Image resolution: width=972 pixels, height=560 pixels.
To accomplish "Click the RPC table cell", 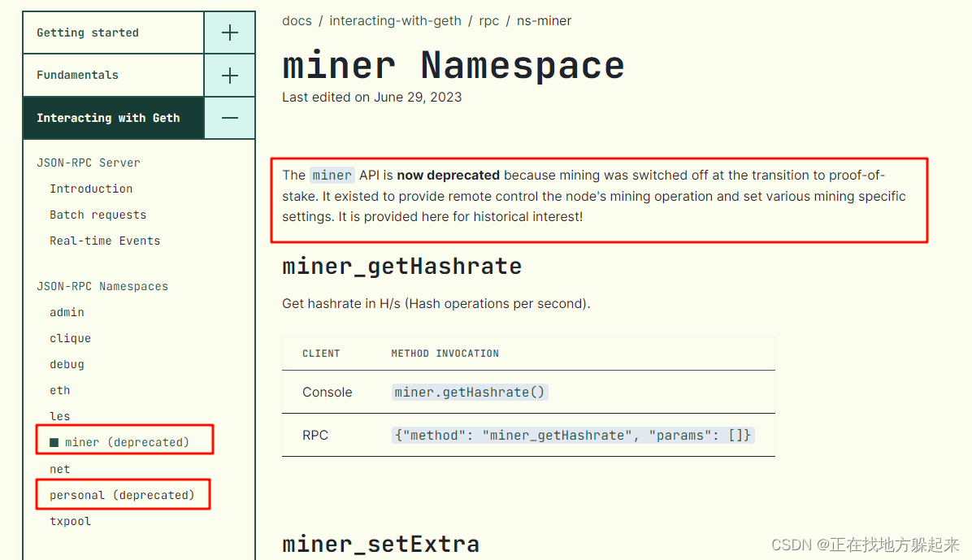I will coord(315,436).
